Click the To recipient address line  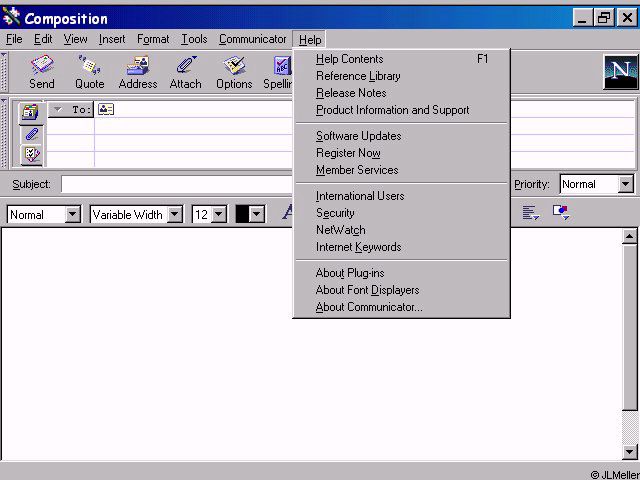193,109
